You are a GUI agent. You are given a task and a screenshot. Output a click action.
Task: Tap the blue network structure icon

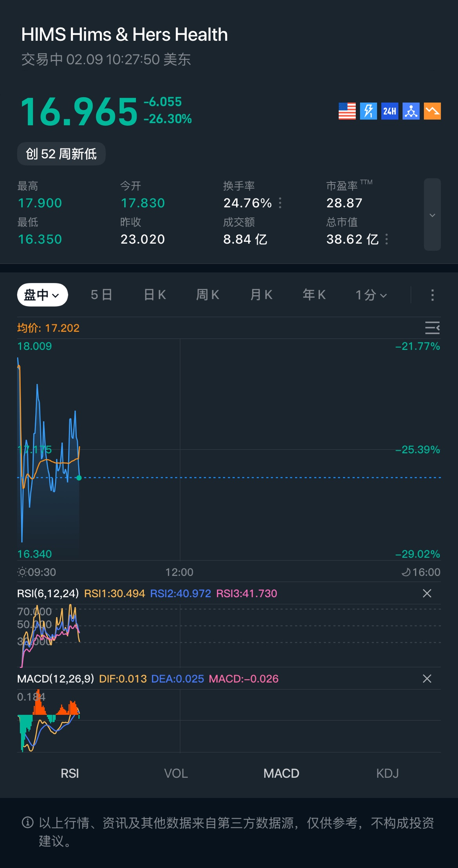(x=411, y=111)
